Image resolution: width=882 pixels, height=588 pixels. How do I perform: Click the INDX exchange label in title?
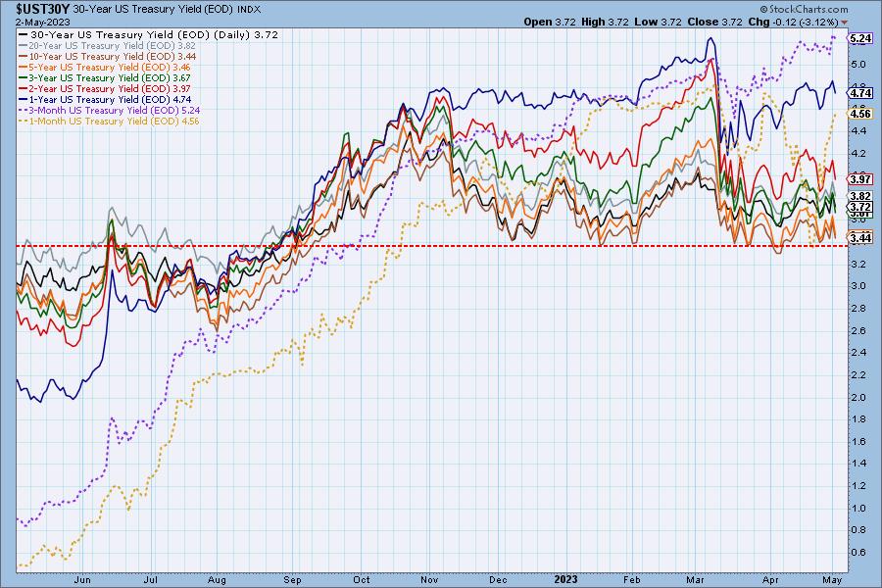pyautogui.click(x=249, y=10)
